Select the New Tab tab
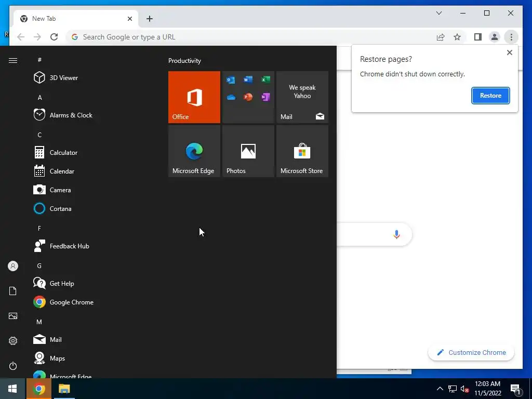This screenshot has width=532, height=399. (x=76, y=19)
